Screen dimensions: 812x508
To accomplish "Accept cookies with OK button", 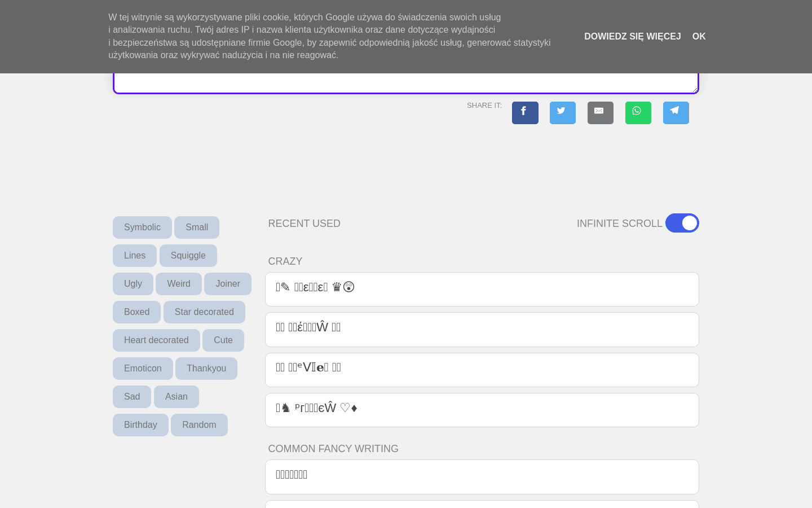I will [x=699, y=37].
